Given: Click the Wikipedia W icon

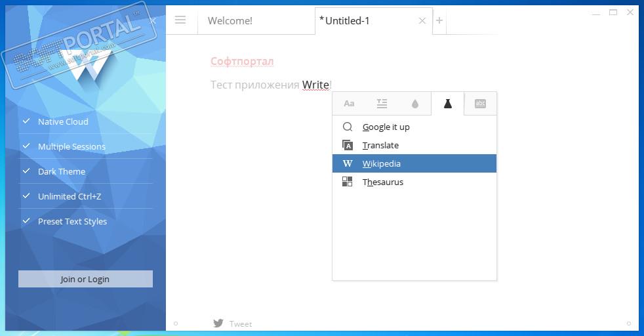Looking at the screenshot, I should click(x=348, y=163).
